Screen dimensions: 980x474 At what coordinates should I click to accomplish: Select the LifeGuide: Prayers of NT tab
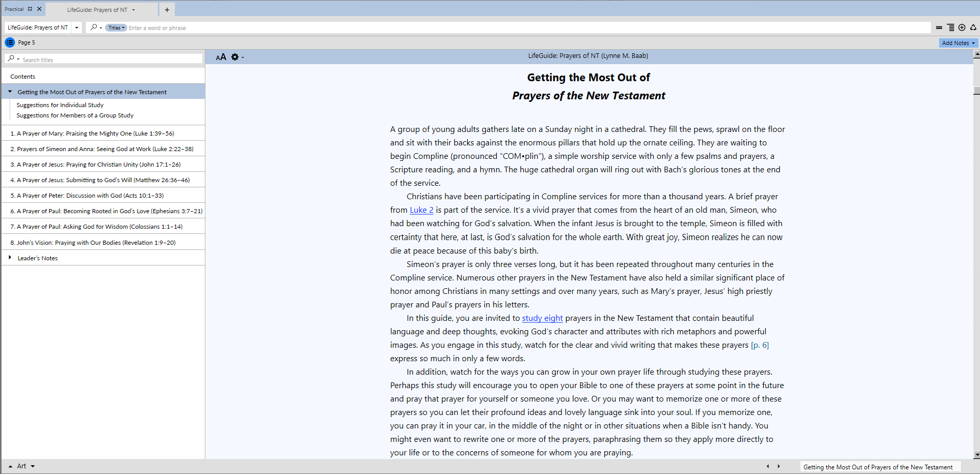(x=97, y=10)
